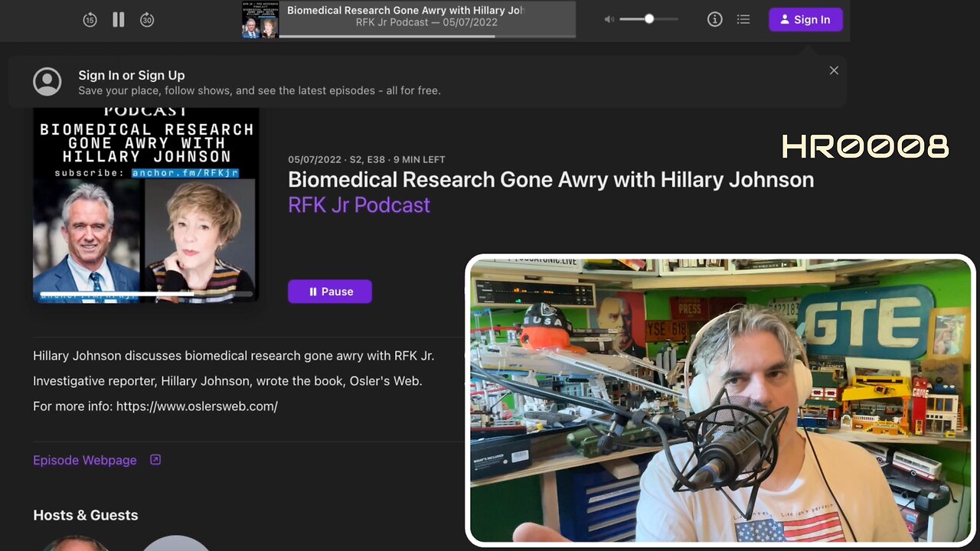The image size is (980, 551).
Task: Click the now-playing thumbnail in player bar
Action: point(260,19)
